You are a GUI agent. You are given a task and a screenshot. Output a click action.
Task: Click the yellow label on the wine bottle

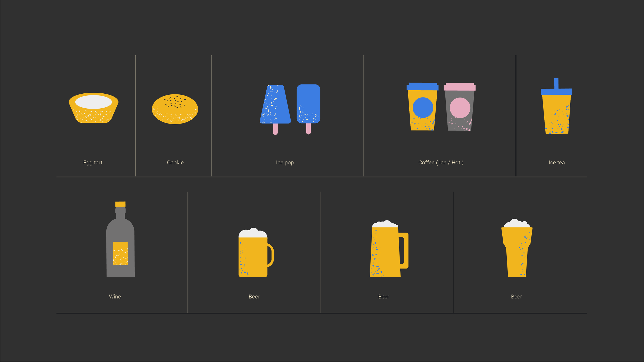[x=120, y=253]
